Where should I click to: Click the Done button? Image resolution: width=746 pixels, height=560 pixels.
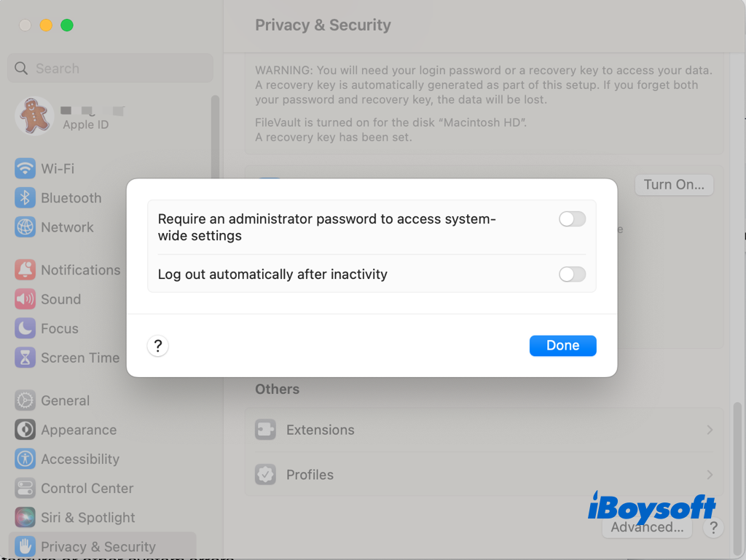[x=562, y=346]
